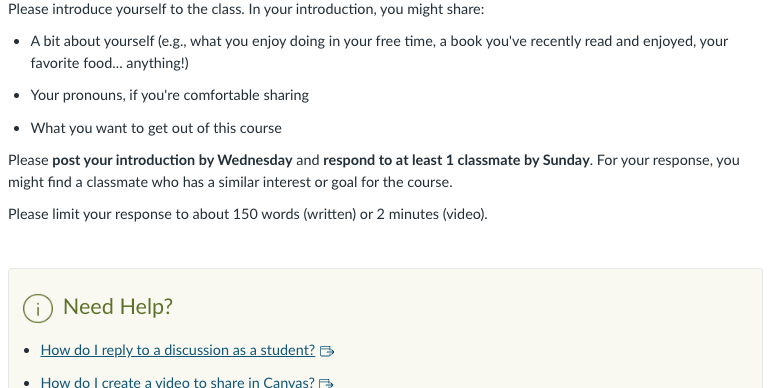Click external link icon after reply discussion link
The width and height of the screenshot is (777, 388).
tap(327, 351)
